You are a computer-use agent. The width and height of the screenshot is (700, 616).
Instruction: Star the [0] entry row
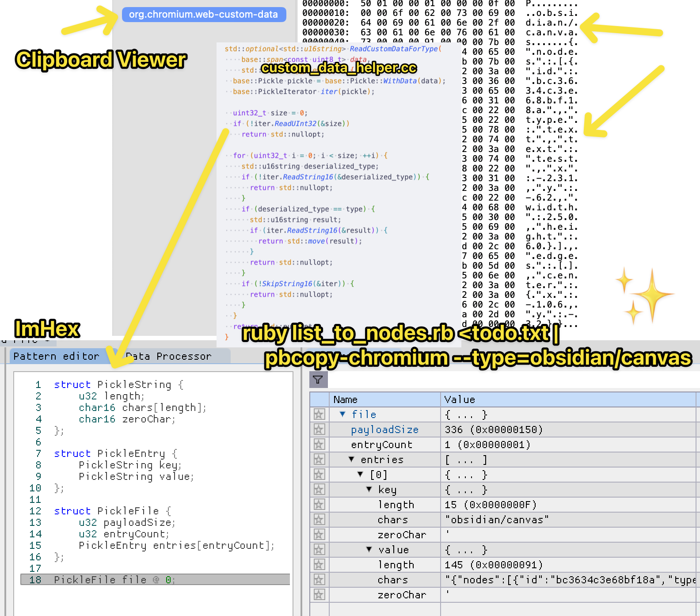tap(319, 475)
